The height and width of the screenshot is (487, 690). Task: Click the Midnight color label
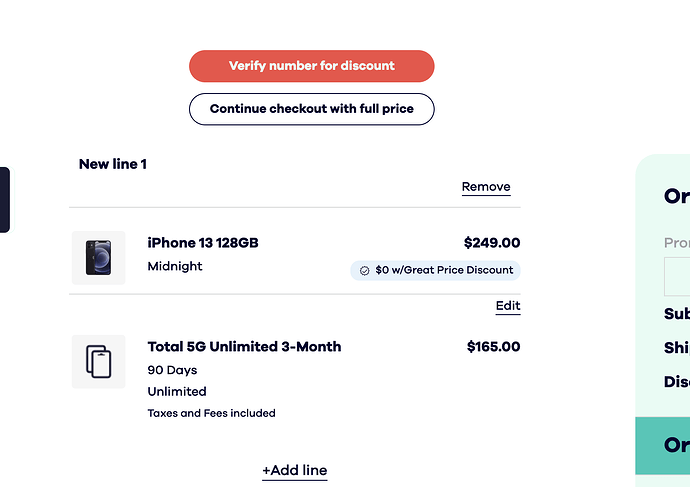175,266
